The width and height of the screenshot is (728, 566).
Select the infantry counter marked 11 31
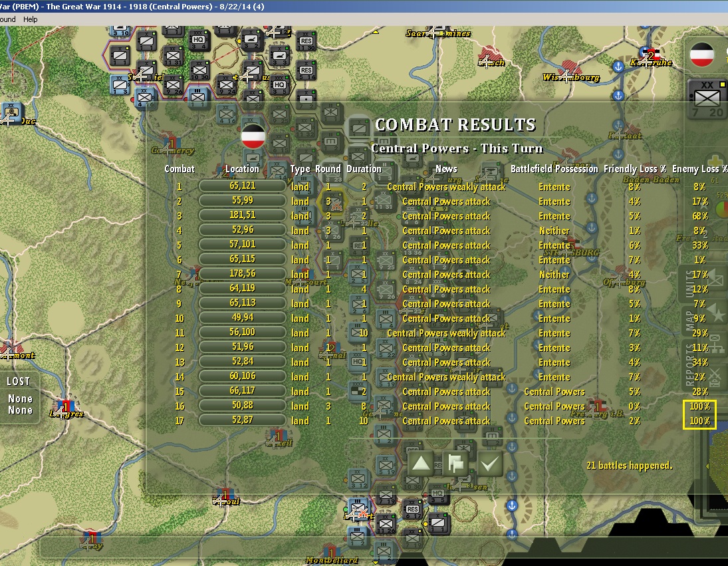pos(172,55)
